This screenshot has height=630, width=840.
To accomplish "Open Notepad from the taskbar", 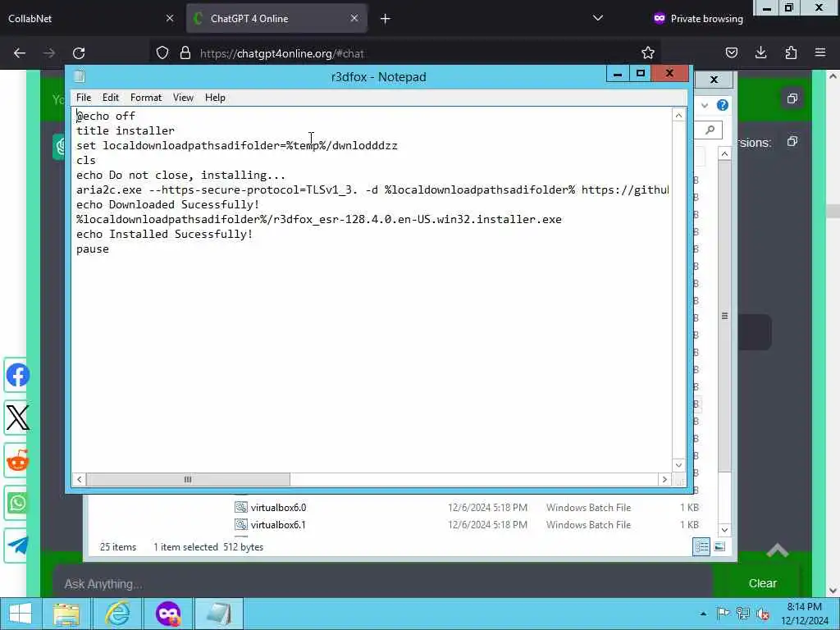I will tap(219, 614).
